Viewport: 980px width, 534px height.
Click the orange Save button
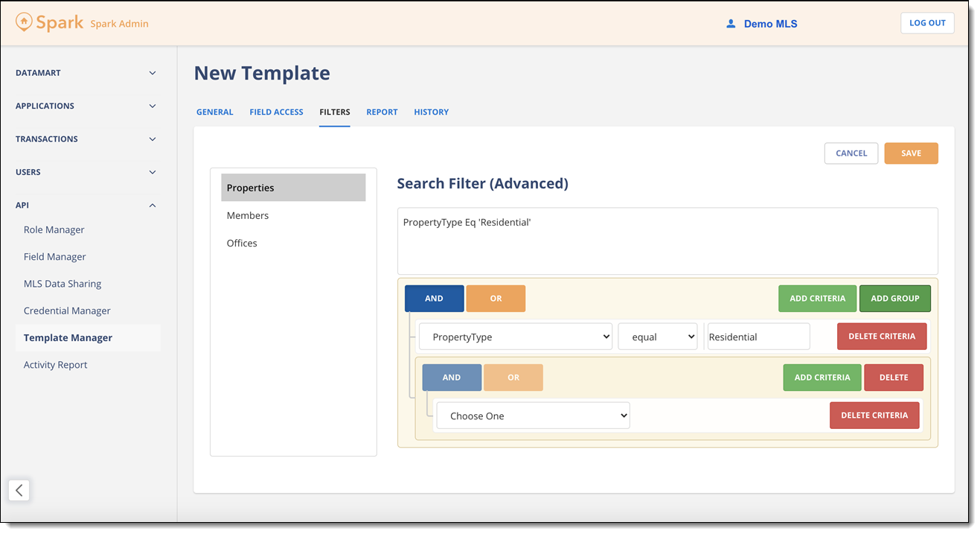click(911, 153)
